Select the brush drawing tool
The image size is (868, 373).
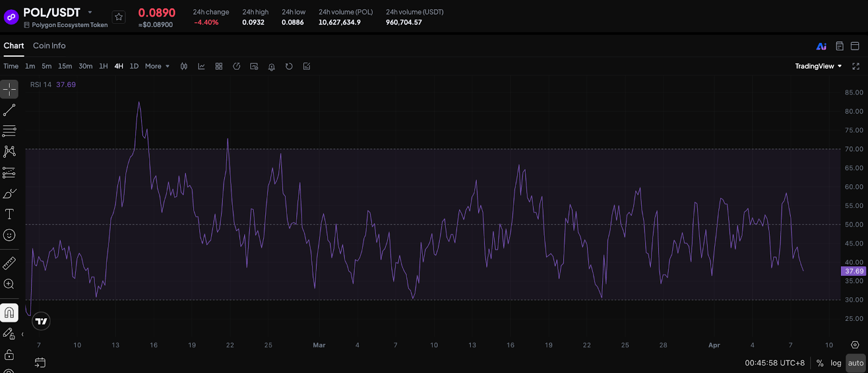click(9, 194)
